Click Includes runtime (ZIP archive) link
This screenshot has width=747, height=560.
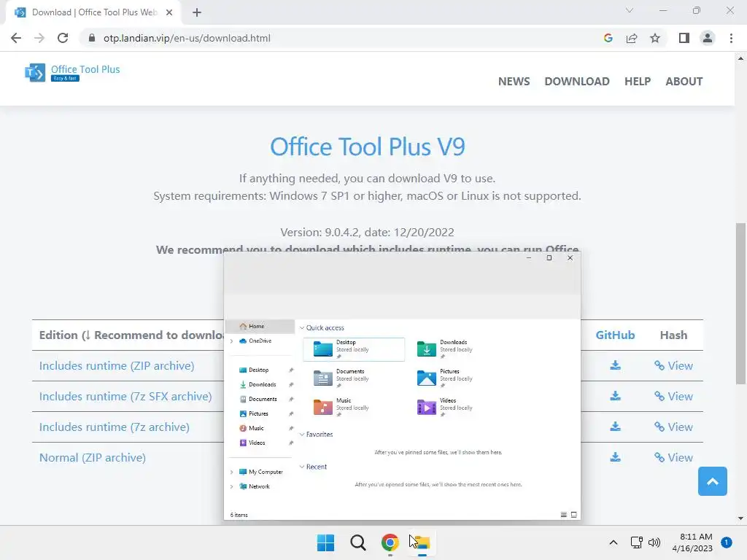[117, 366]
